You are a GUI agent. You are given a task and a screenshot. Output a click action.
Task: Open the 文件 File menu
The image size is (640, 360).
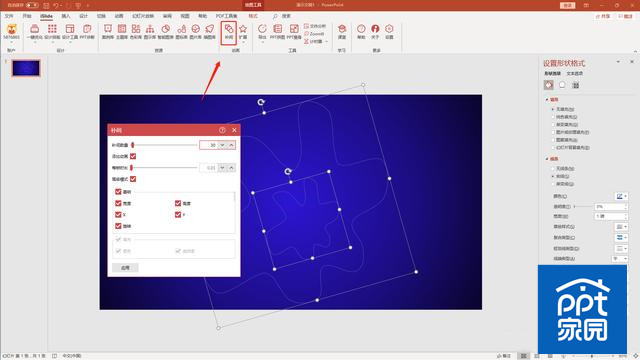[x=9, y=16]
